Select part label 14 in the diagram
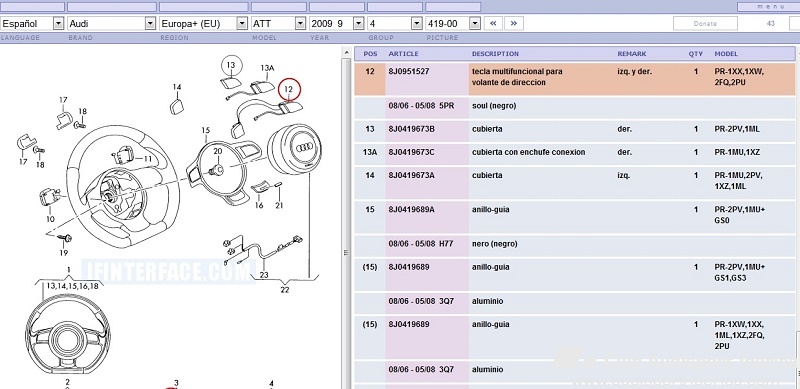 coord(177,87)
